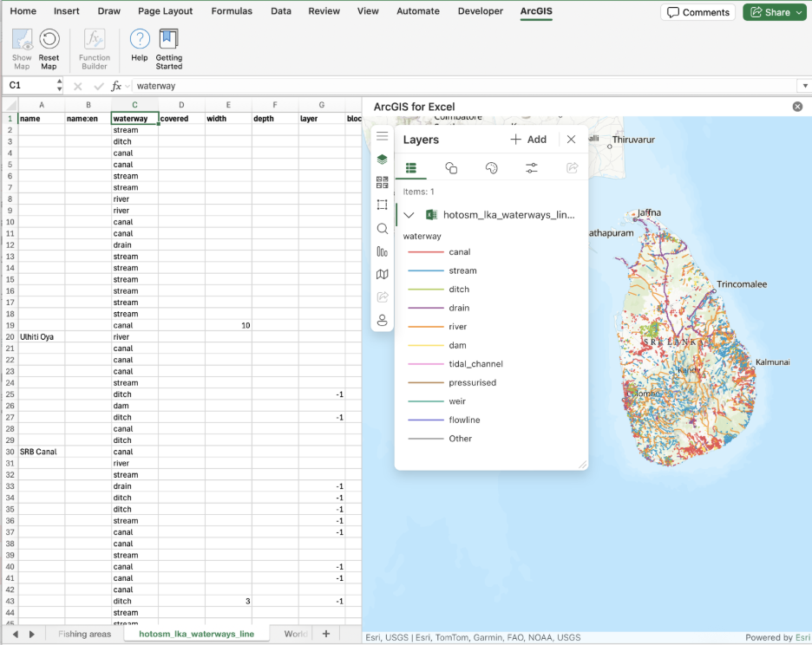Open the Home ribbon tab
Viewport: 812px width, 645px height.
coord(23,11)
